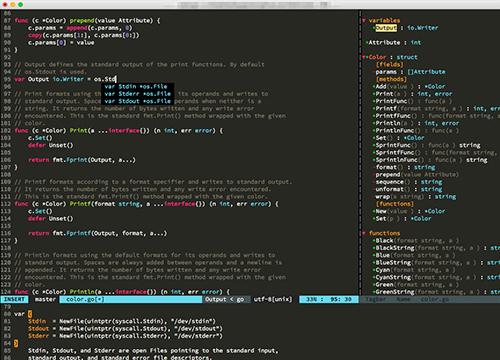This screenshot has height=360, width=500.
Task: Select the [methods] group label
Action: pyautogui.click(x=391, y=79)
